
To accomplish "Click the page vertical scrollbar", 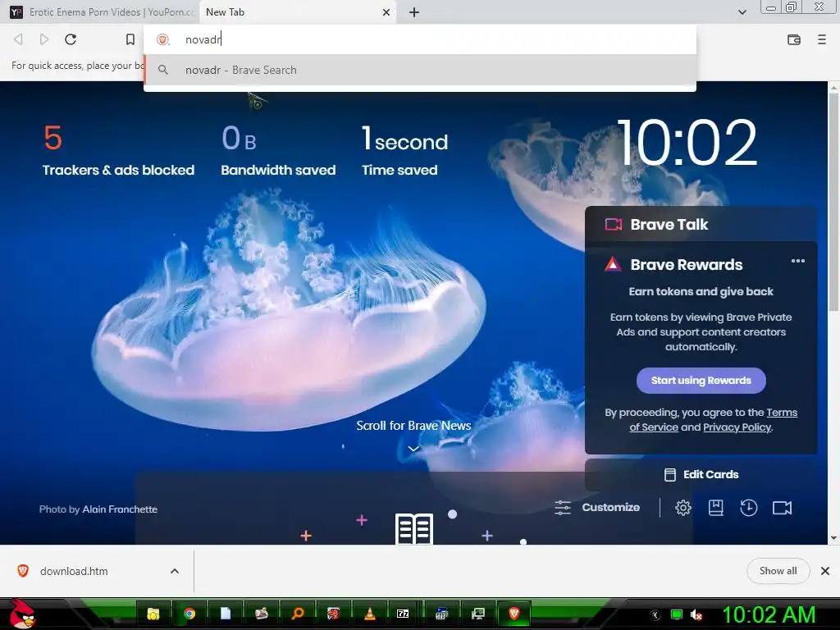I will (x=833, y=201).
